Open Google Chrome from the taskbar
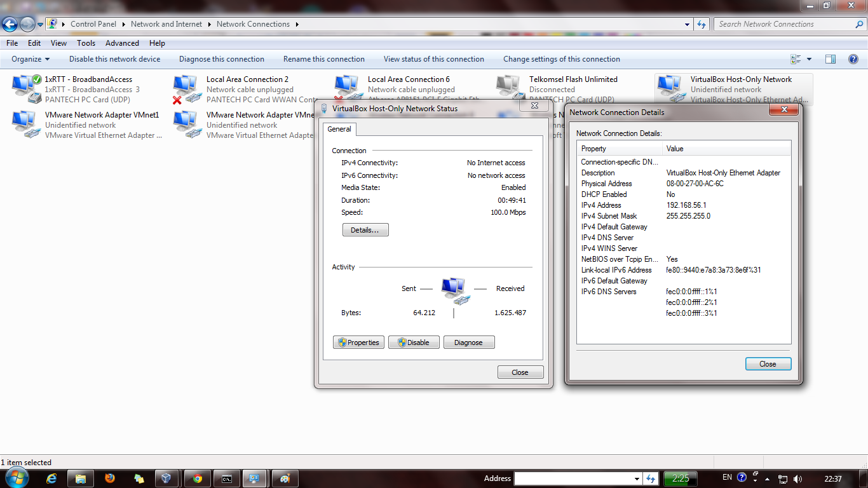This screenshot has width=868, height=488. (x=198, y=478)
